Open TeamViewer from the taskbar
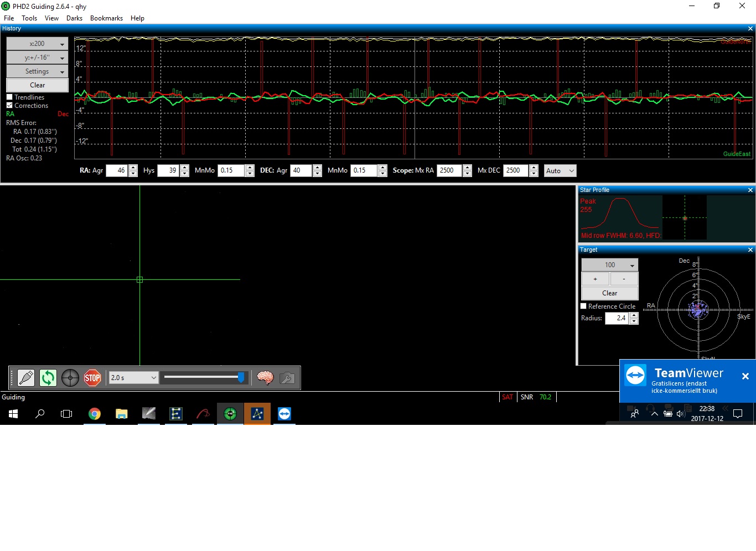The image size is (756, 551). point(284,414)
